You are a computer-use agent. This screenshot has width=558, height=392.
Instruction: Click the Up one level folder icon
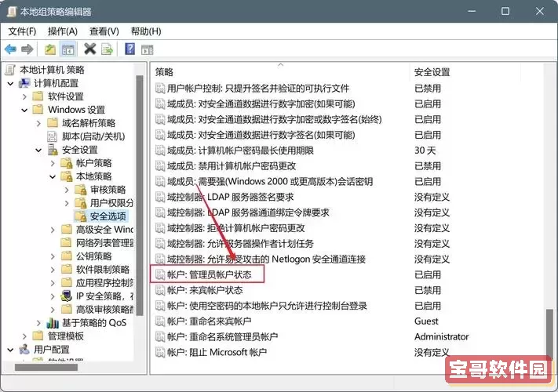(x=49, y=49)
